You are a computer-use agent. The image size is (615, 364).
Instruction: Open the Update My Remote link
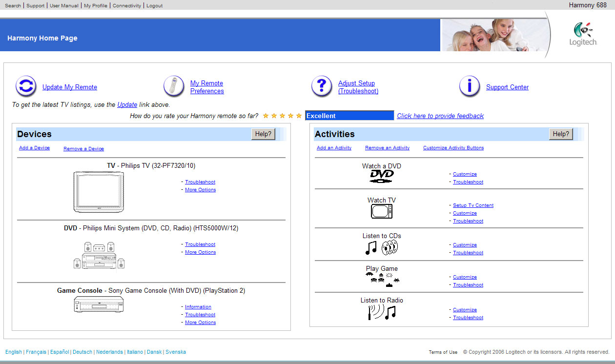click(70, 87)
